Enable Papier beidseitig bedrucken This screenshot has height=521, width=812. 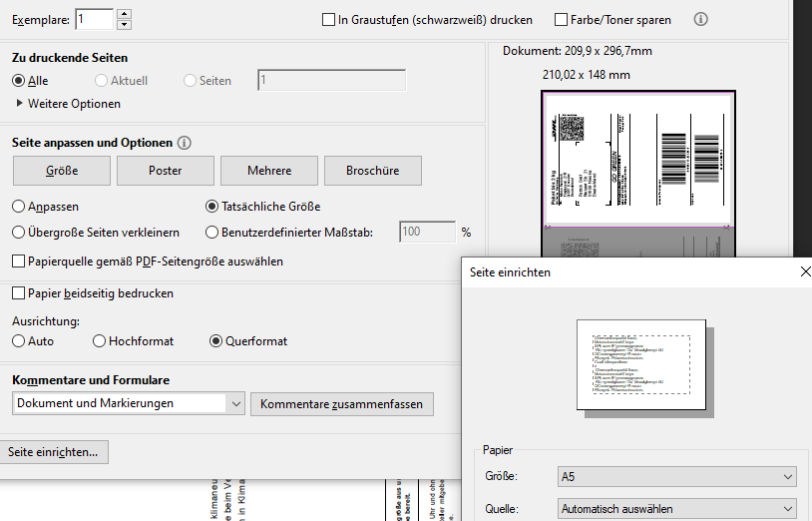19,293
